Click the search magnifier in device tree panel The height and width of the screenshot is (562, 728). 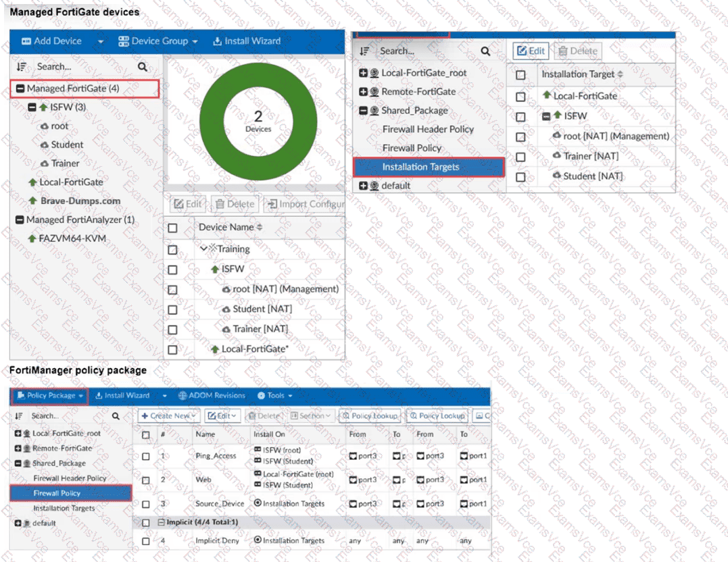coord(142,67)
